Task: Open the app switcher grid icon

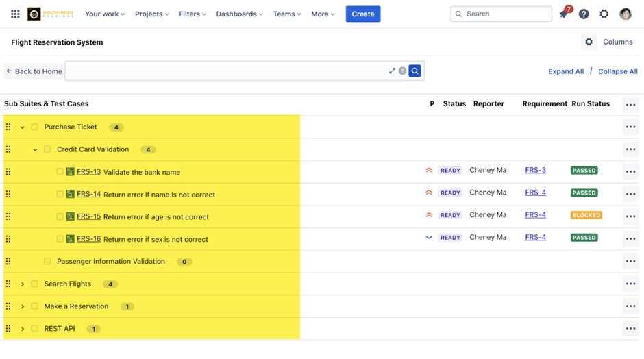Action: coord(15,14)
